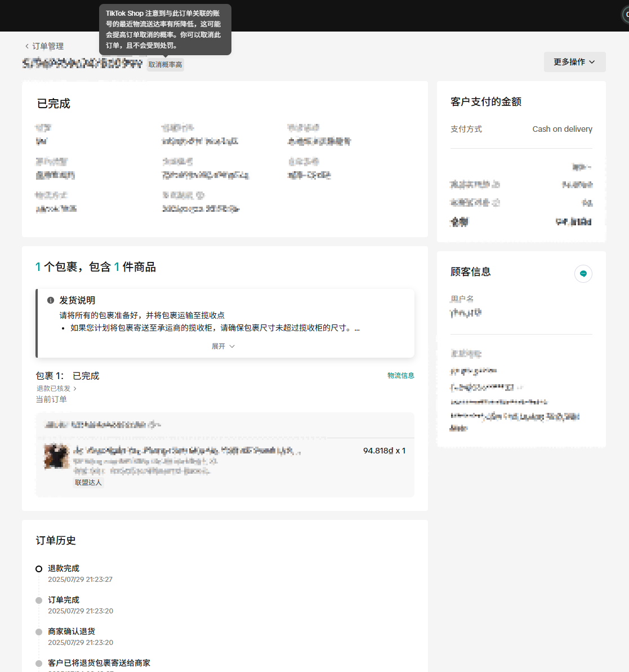Image resolution: width=629 pixels, height=672 pixels.
Task: Click the 顾客信息 heading
Action: tap(470, 272)
